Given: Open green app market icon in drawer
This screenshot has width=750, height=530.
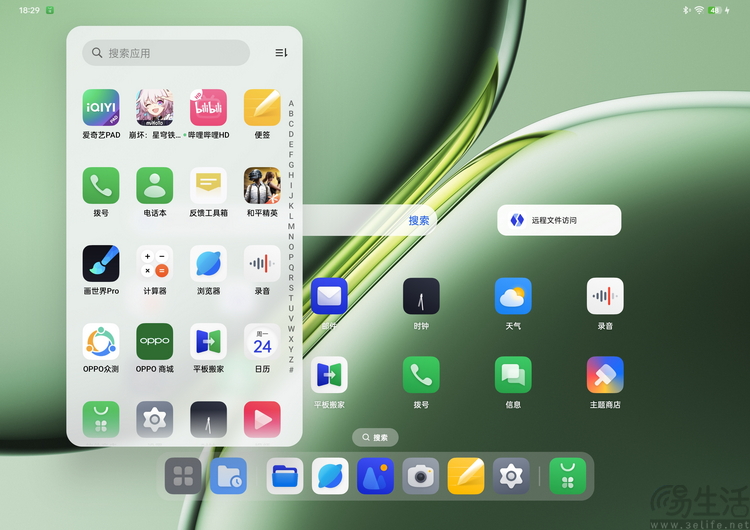Looking at the screenshot, I should (101, 420).
